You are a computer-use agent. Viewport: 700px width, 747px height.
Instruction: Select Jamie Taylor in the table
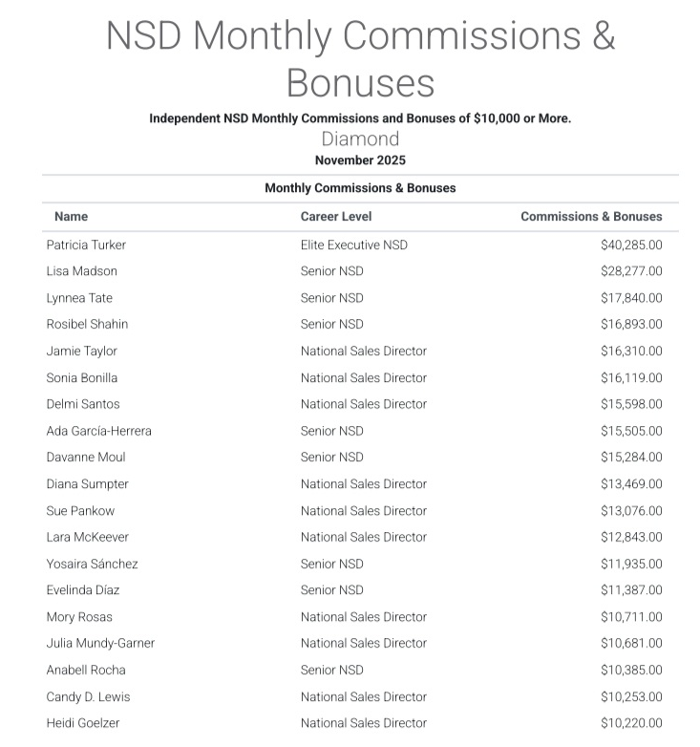point(81,351)
